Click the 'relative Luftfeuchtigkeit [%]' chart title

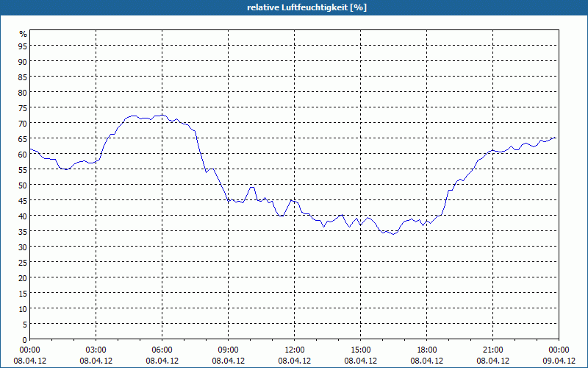coord(306,7)
